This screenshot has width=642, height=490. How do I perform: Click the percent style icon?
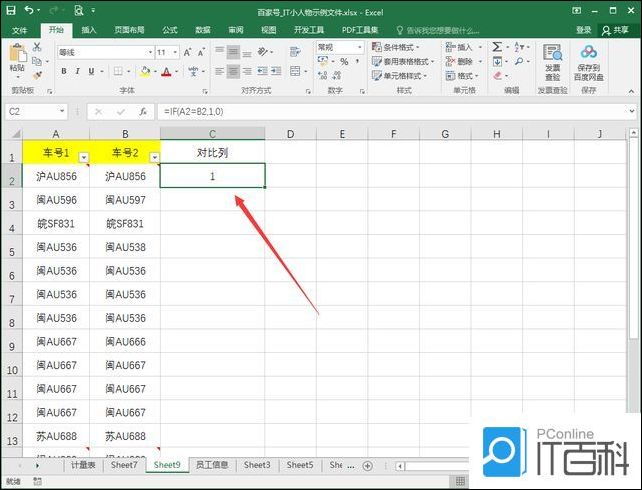coord(344,62)
